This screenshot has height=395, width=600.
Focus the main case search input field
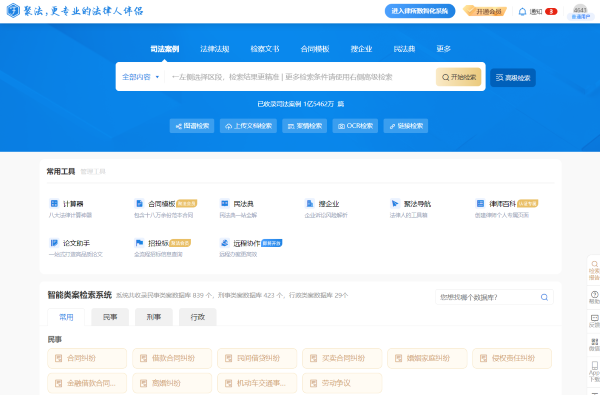[x=300, y=77]
